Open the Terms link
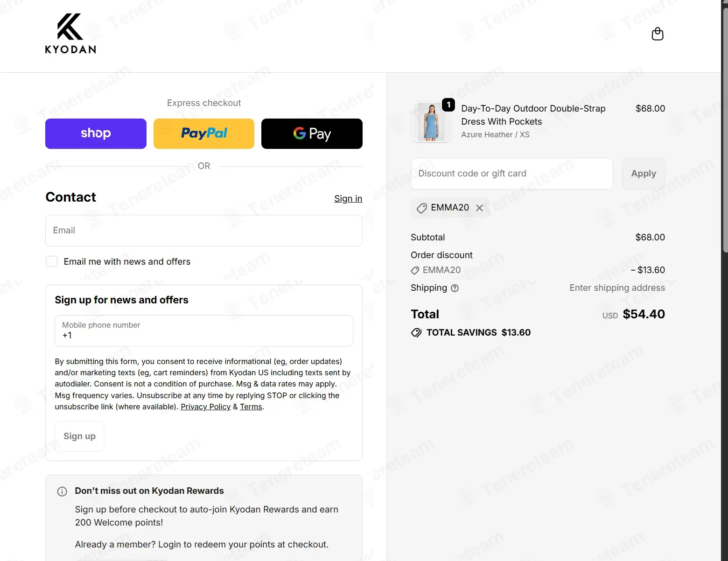The width and height of the screenshot is (728, 561). 251,407
